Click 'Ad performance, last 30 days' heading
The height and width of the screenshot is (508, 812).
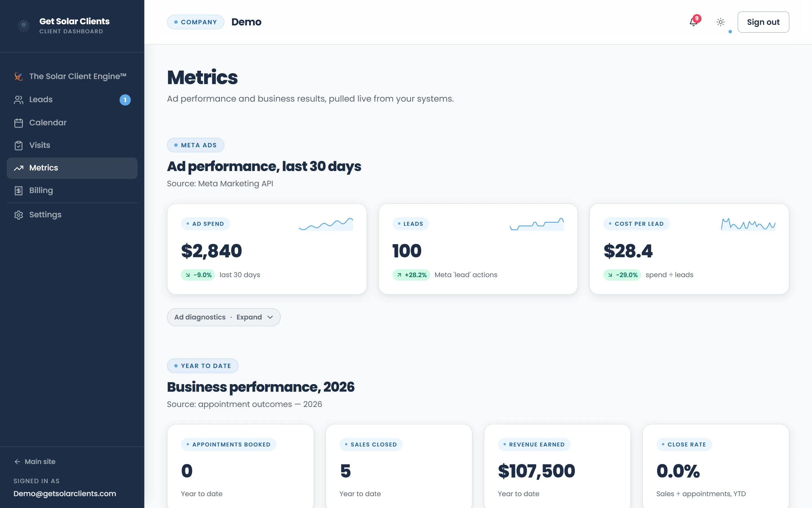(x=264, y=166)
